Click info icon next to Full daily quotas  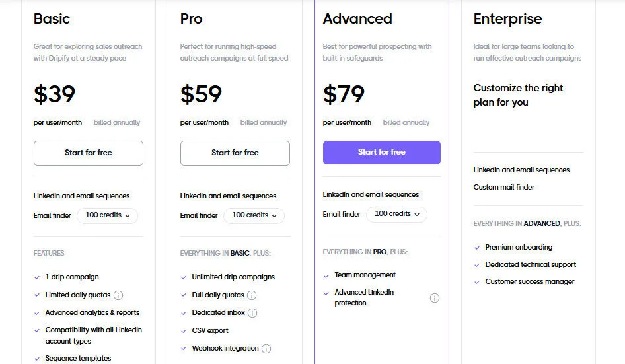(x=252, y=295)
